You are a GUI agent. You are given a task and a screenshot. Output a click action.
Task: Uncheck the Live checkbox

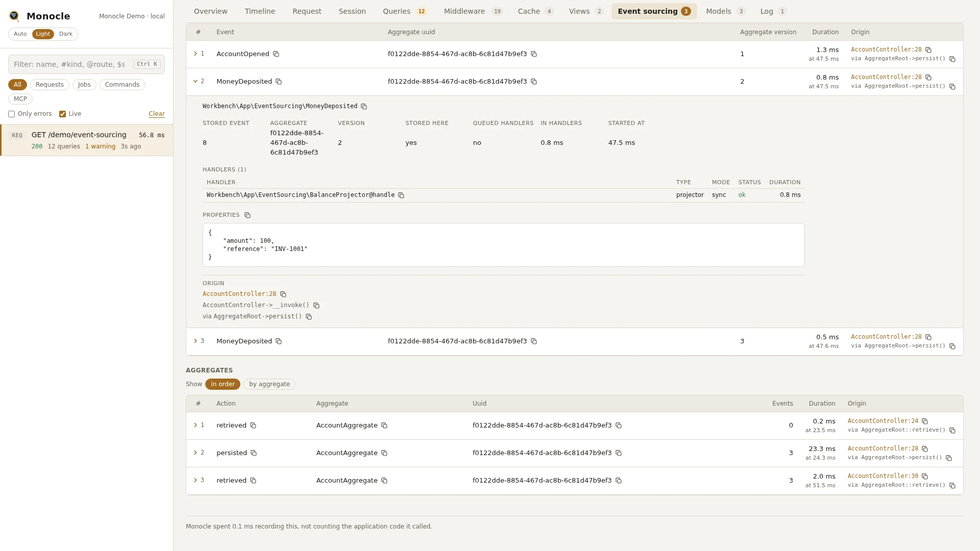tap(62, 114)
